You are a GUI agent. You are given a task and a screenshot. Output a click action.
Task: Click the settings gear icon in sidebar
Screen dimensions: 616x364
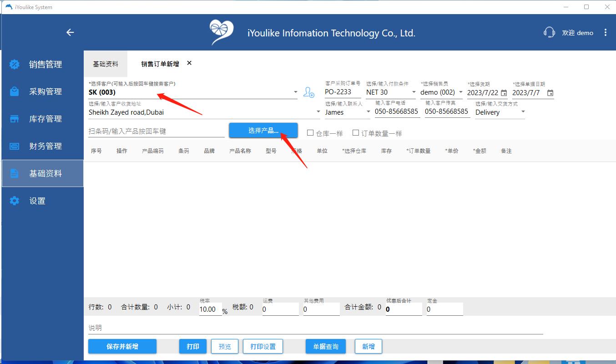click(x=15, y=201)
